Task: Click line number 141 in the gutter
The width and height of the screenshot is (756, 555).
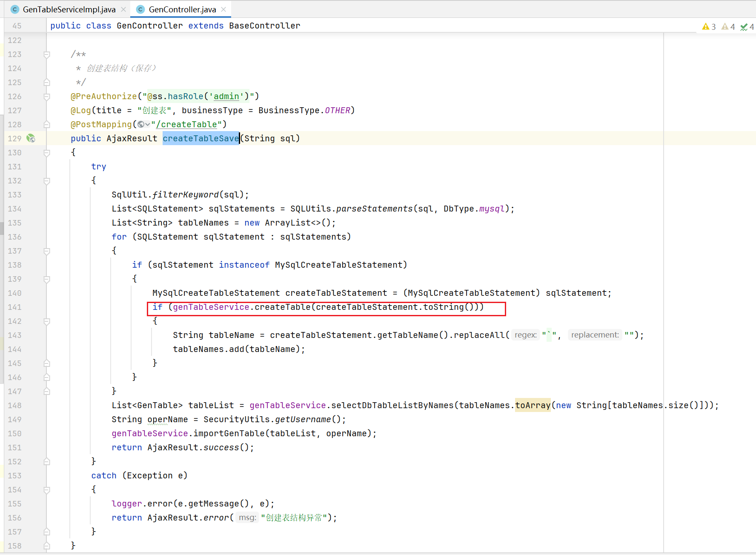Action: click(14, 307)
